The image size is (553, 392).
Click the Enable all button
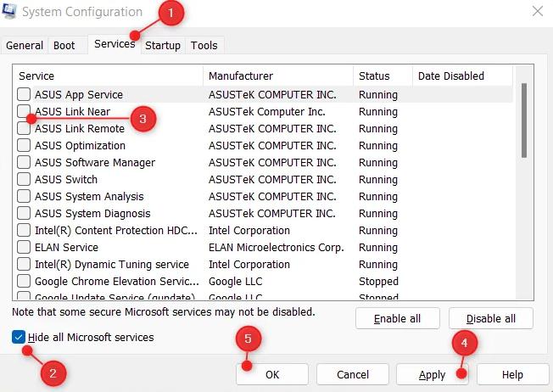click(398, 318)
